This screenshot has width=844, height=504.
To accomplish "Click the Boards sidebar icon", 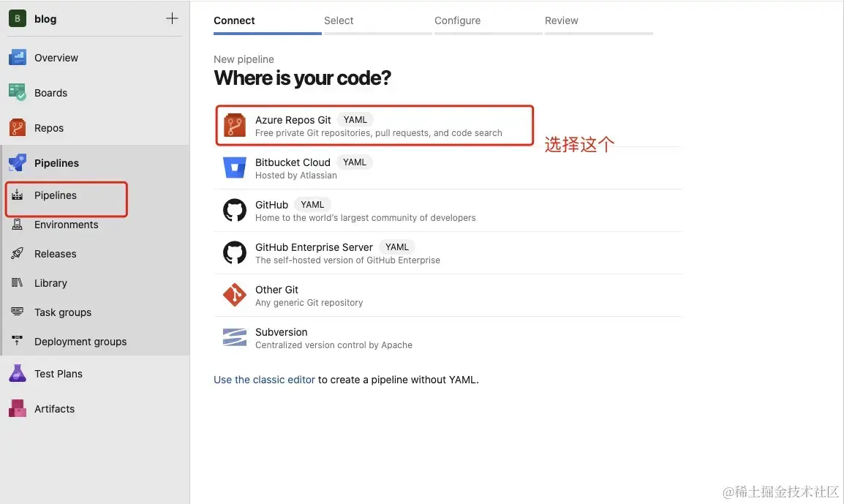I will pyautogui.click(x=18, y=93).
